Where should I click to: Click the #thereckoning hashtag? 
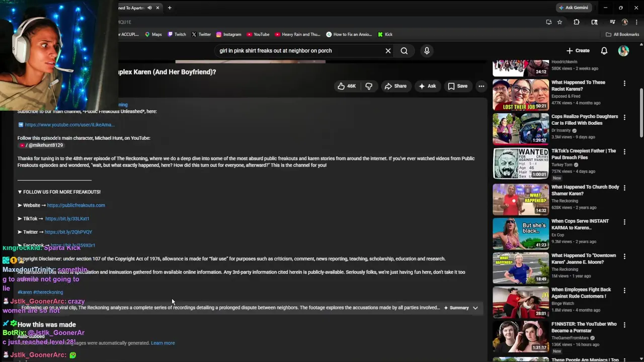pos(48,292)
